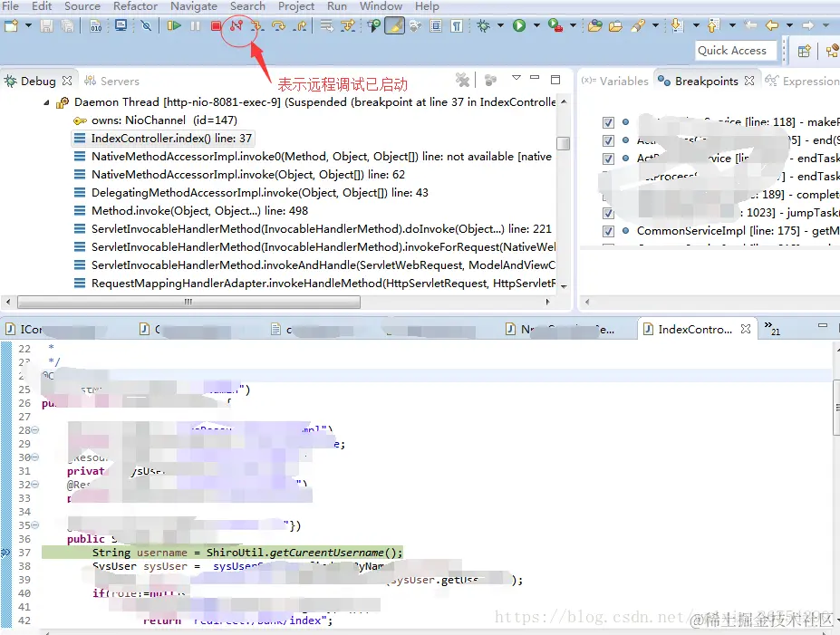Open the Run launch history dropdown arrow
The width and height of the screenshot is (840, 635).
(x=536, y=25)
